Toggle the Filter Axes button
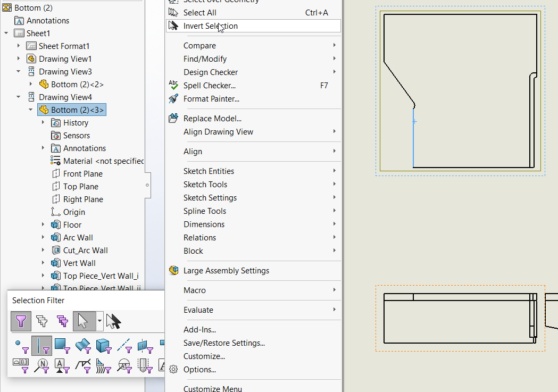The height and width of the screenshot is (392, 558). coord(124,346)
